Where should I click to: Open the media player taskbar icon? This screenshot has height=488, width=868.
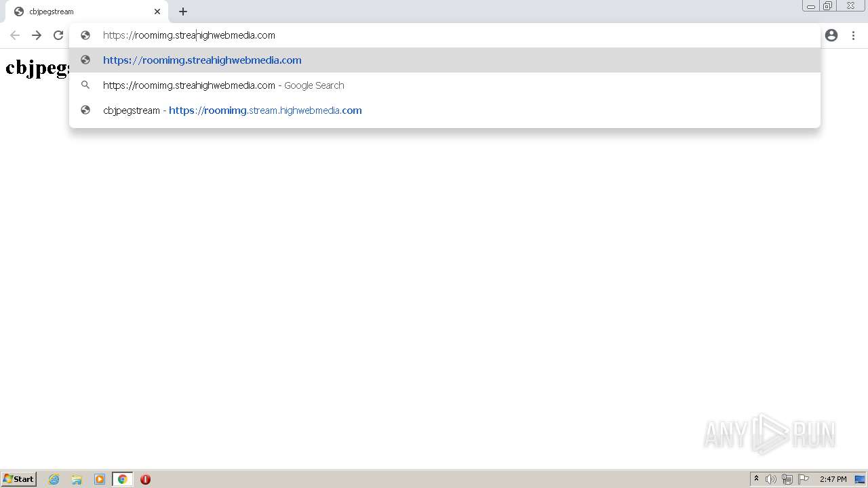pos(100,479)
